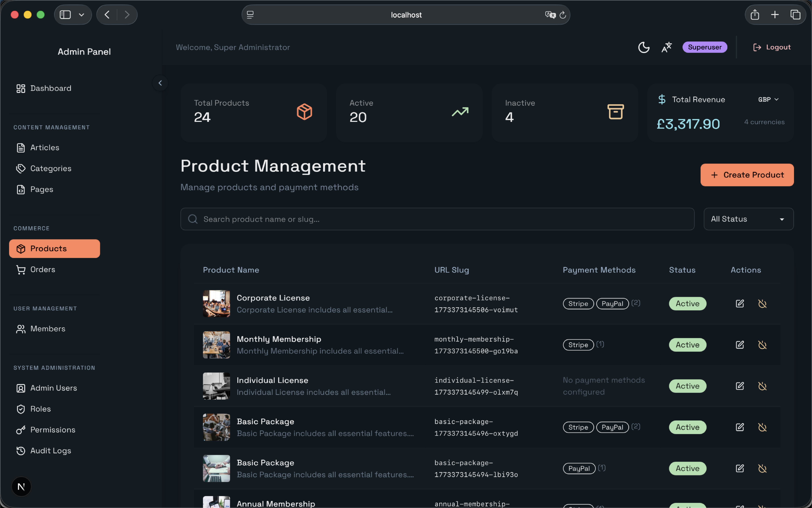Click the Product Name column header
Screen dimensions: 812x508
(x=231, y=270)
